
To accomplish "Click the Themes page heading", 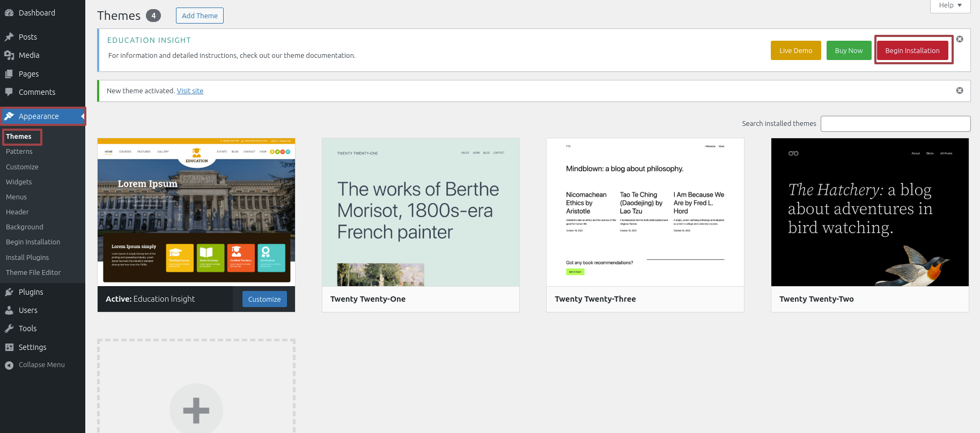I will 119,16.
